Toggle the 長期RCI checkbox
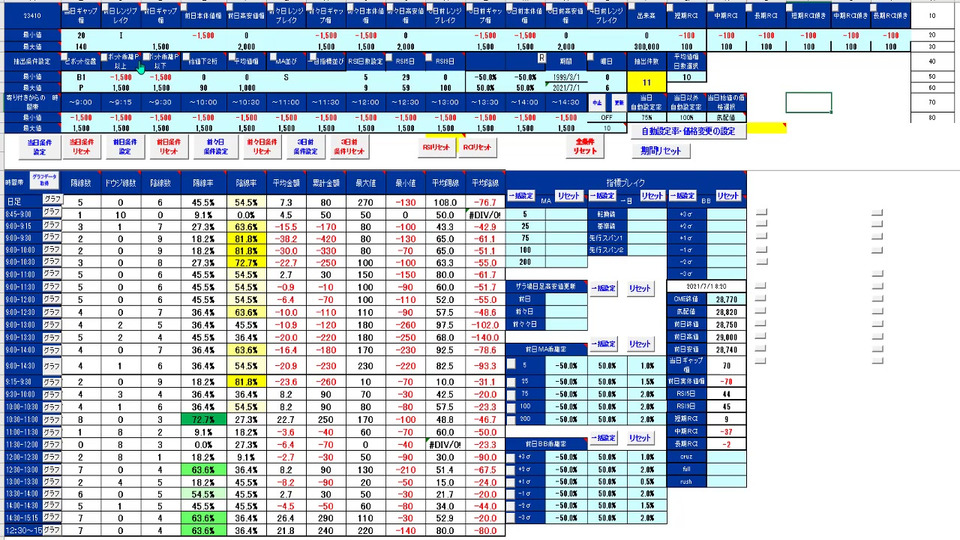 point(751,9)
